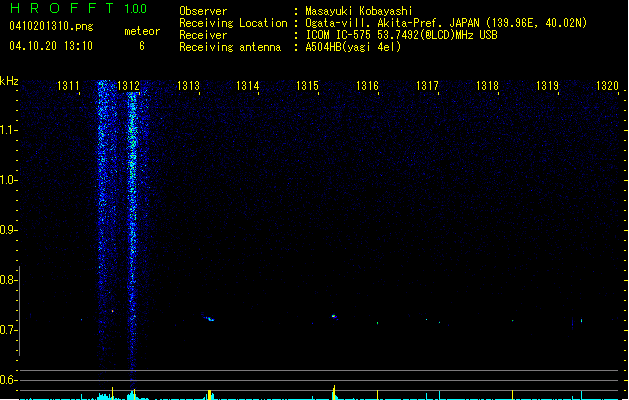Click the 1320 time axis label
The image size is (629, 400).
pyautogui.click(x=607, y=85)
